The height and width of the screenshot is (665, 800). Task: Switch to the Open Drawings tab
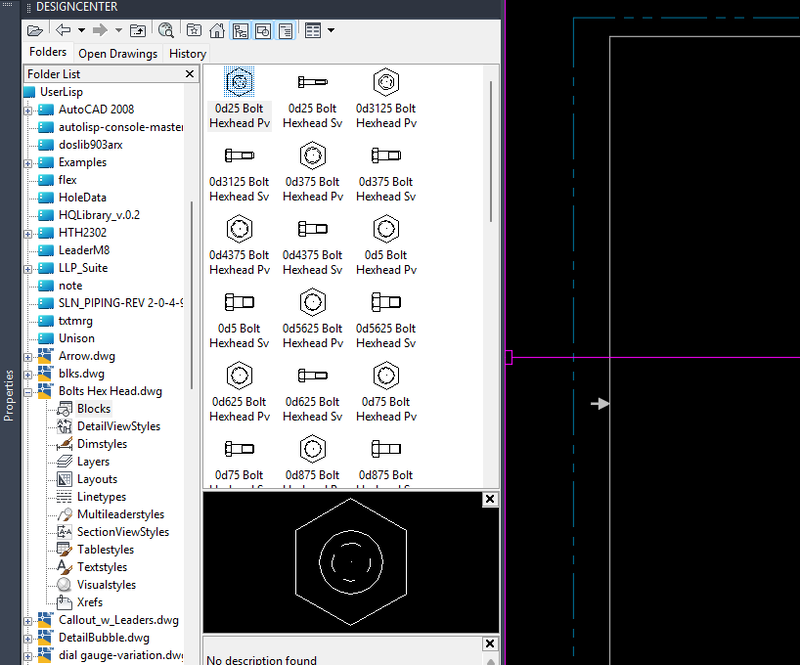coord(118,53)
